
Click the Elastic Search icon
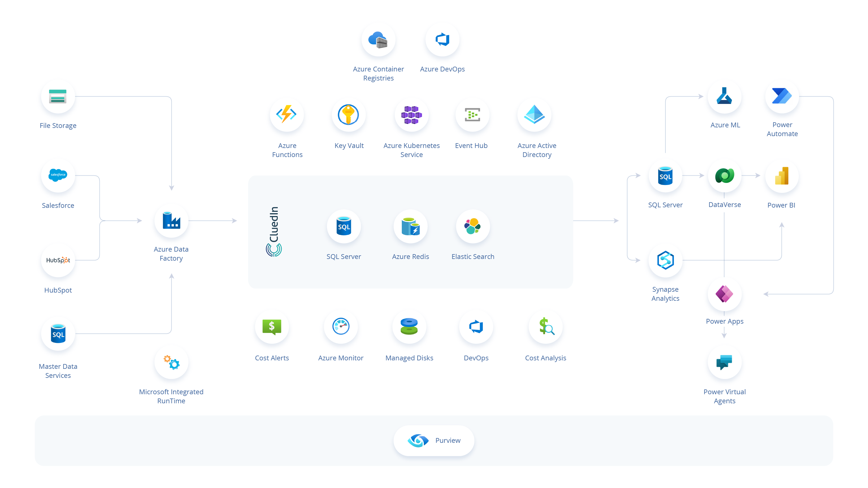tap(472, 226)
